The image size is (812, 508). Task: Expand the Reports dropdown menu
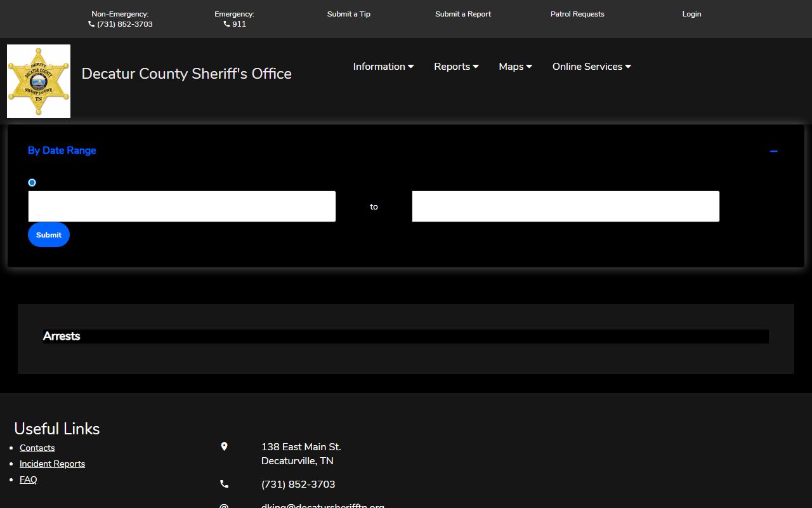[x=456, y=67]
